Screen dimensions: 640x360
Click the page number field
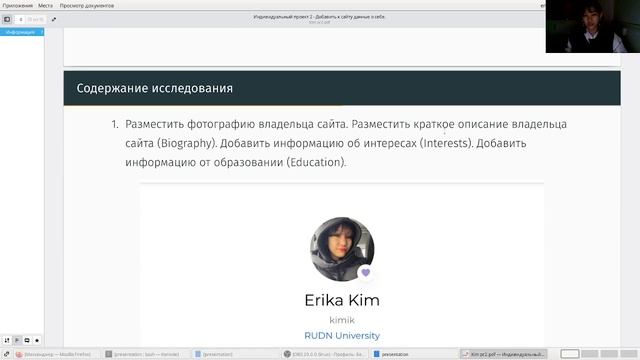click(x=21, y=19)
